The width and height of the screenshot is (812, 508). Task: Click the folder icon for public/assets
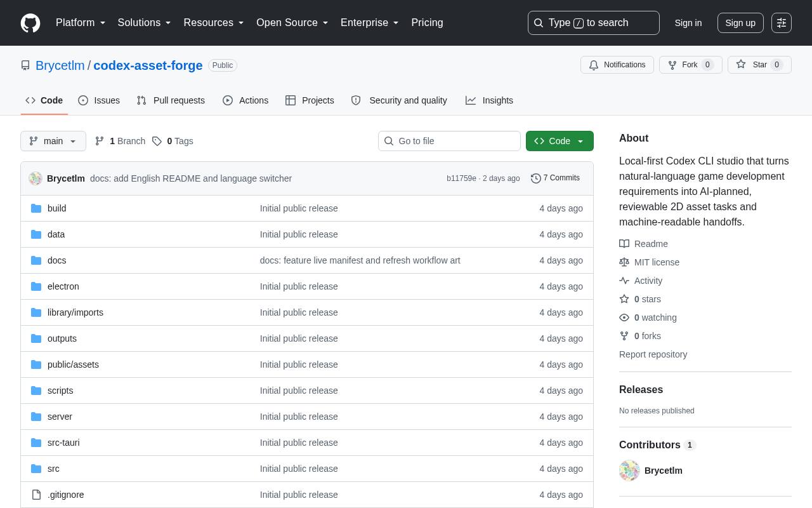point(36,364)
